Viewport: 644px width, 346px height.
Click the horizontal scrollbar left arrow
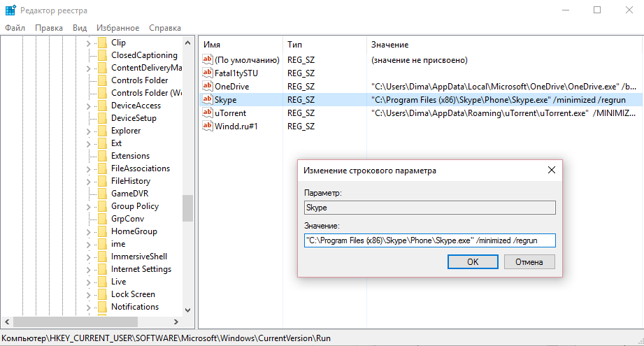click(7, 322)
